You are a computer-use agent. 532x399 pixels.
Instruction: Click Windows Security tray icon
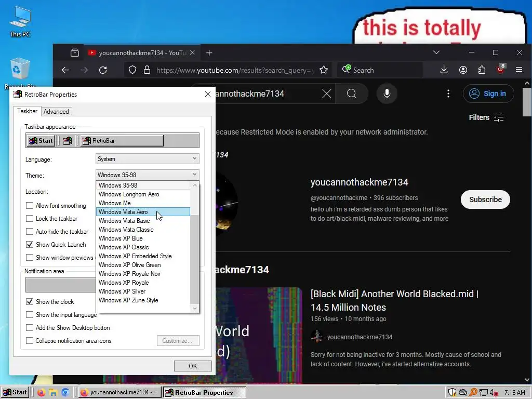[452, 393]
